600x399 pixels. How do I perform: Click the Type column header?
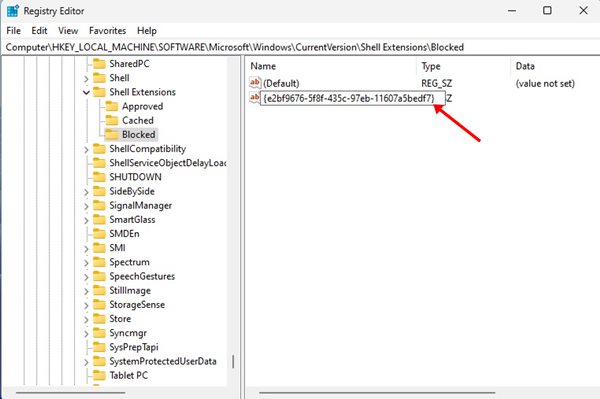click(x=463, y=66)
